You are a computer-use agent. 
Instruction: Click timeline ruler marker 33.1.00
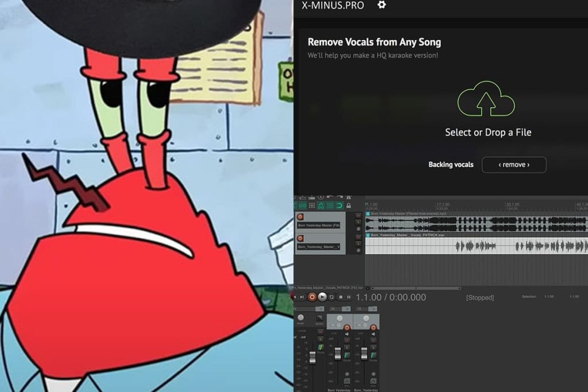pos(513,205)
